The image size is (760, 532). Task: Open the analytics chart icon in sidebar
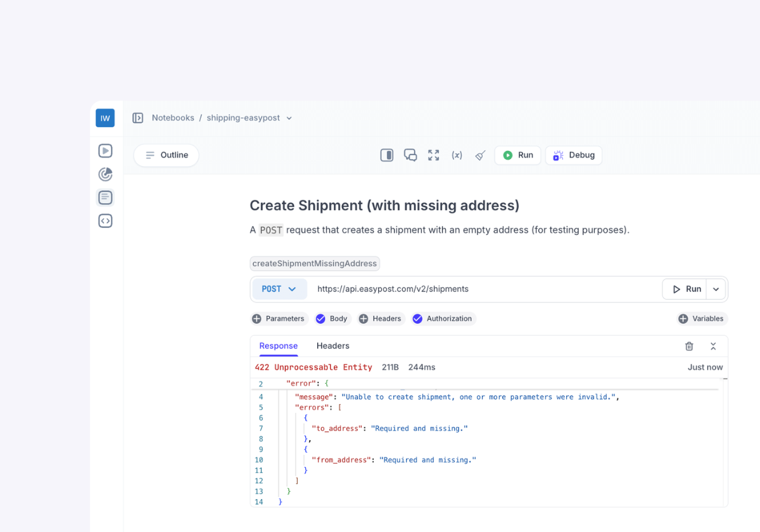point(105,174)
